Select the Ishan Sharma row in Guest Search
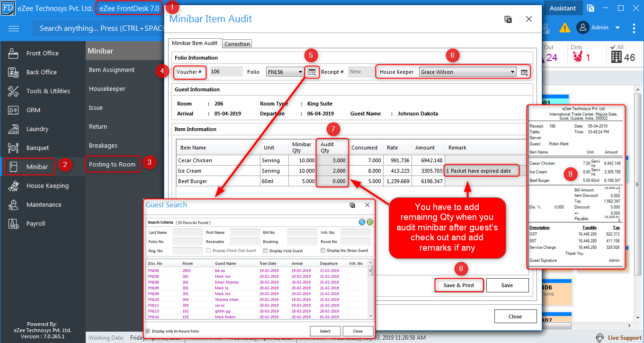 click(257, 282)
